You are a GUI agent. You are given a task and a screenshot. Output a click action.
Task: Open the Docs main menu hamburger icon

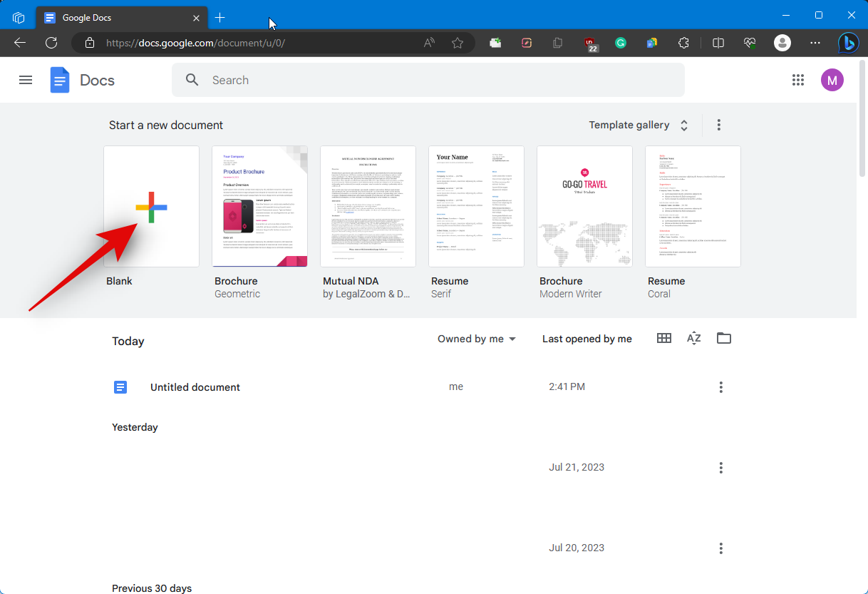tap(26, 80)
